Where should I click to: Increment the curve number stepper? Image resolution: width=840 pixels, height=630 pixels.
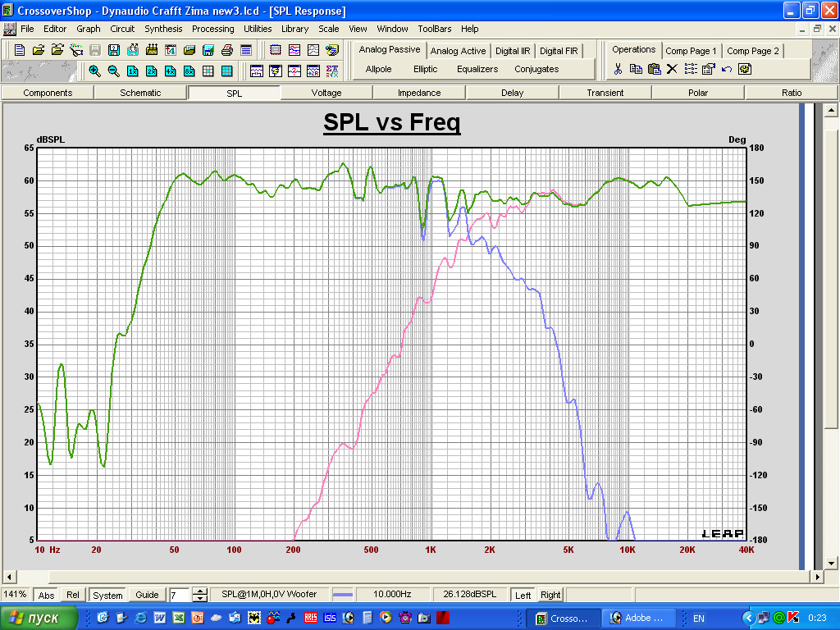(x=200, y=591)
